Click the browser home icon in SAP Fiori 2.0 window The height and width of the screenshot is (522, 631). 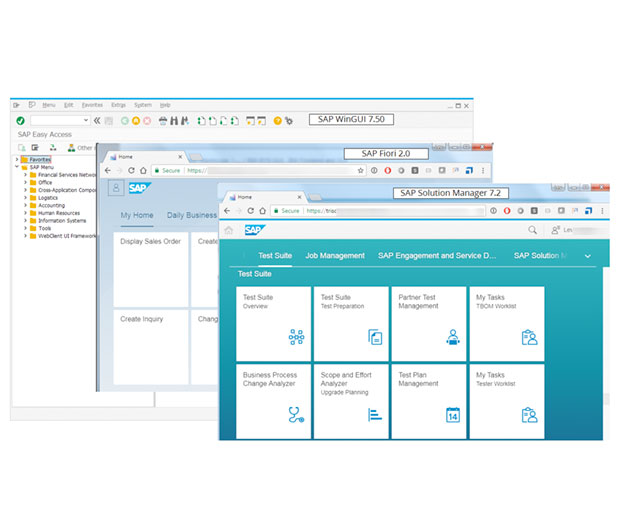click(143, 170)
